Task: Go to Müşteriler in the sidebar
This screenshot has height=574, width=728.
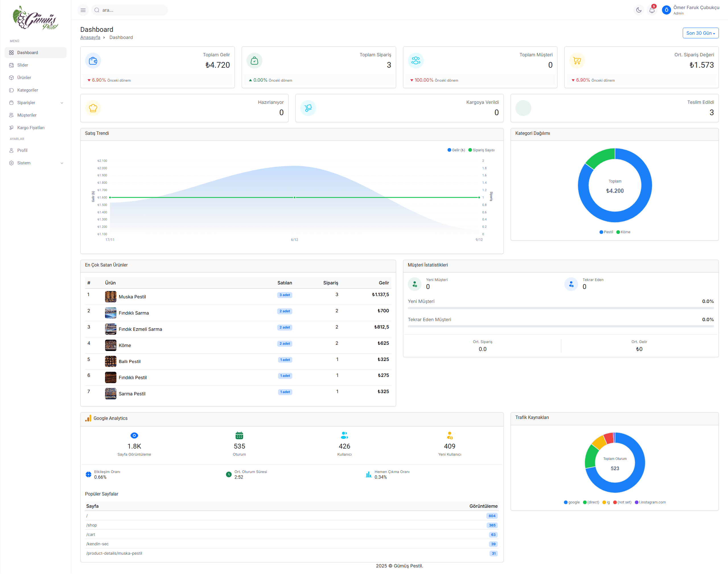Action: tap(36, 115)
